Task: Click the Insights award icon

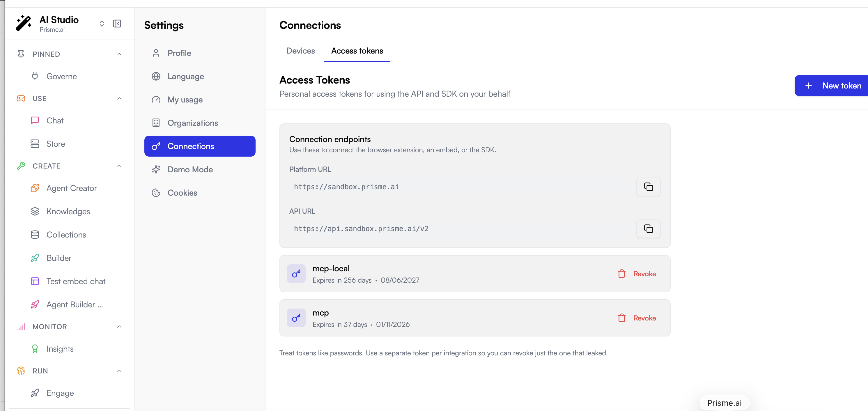Action: coord(35,349)
